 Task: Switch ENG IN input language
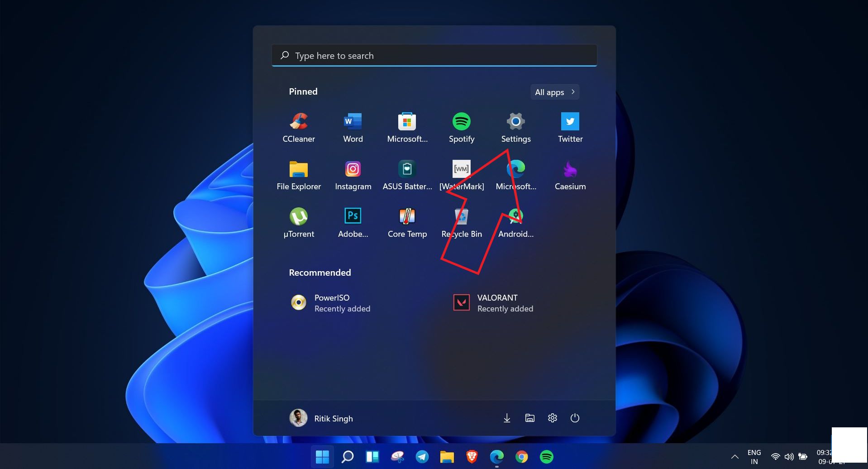coord(754,457)
